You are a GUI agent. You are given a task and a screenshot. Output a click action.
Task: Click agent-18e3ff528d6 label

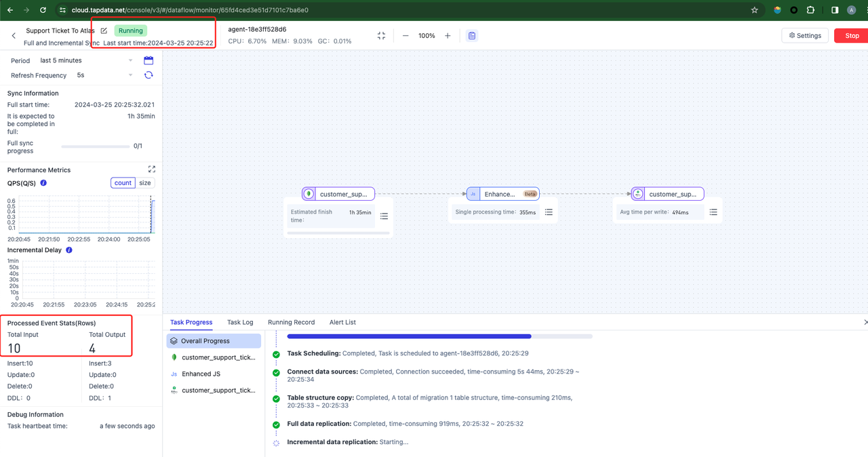click(x=257, y=29)
